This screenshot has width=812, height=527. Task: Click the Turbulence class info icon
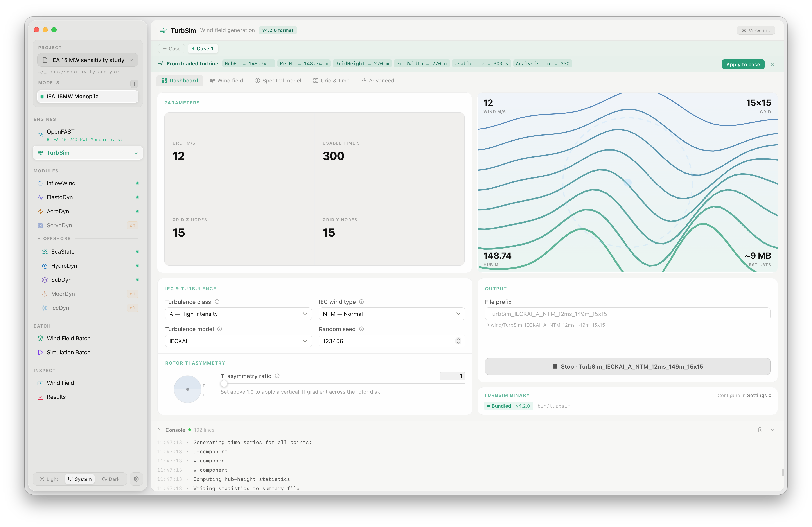point(217,302)
